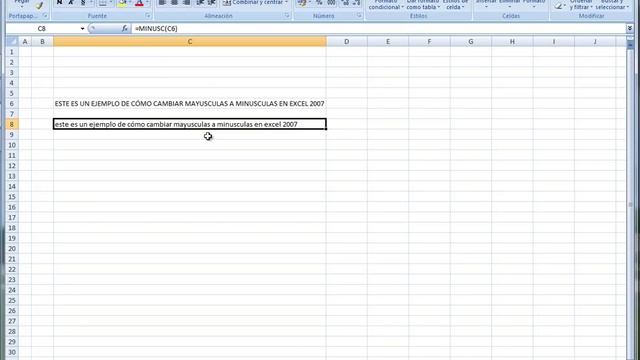Apply the yellow fill color bucket
This screenshot has height=360, width=640.
tap(122, 2)
